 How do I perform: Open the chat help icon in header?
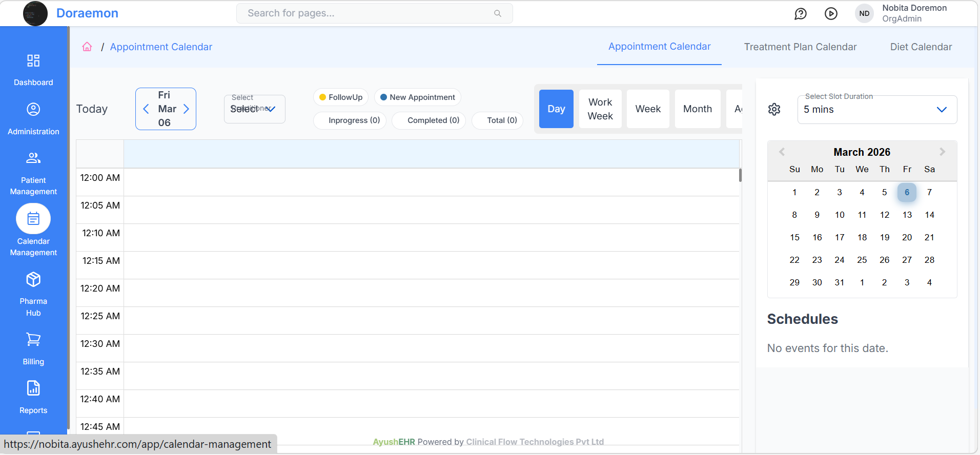(800, 14)
